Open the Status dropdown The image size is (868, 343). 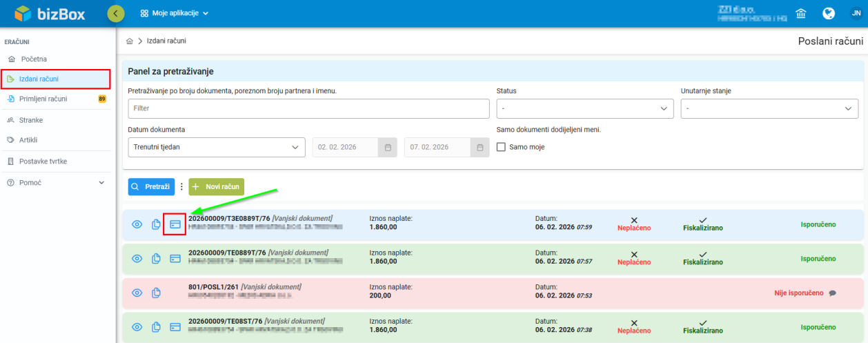click(x=585, y=108)
